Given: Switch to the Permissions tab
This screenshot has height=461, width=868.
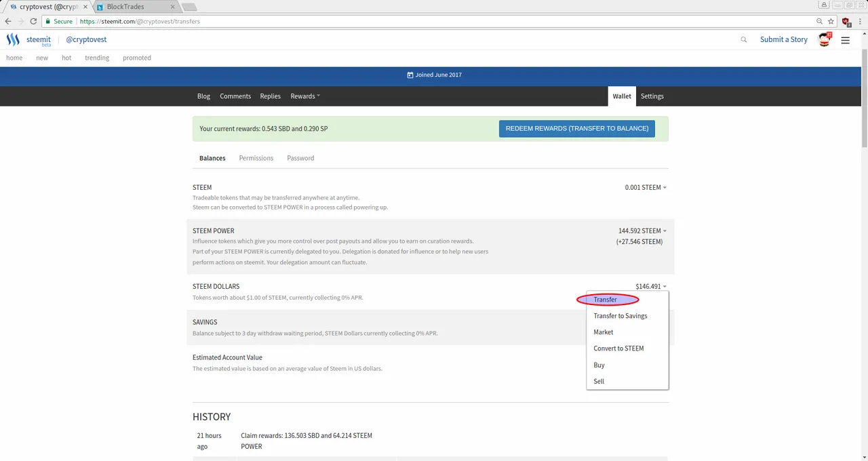Looking at the screenshot, I should pos(256,158).
